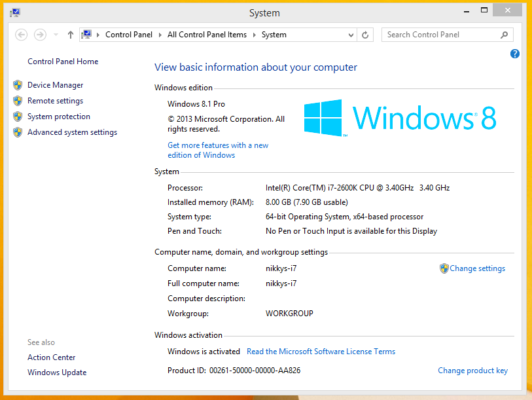
Task: Open System protection link
Action: [59, 117]
